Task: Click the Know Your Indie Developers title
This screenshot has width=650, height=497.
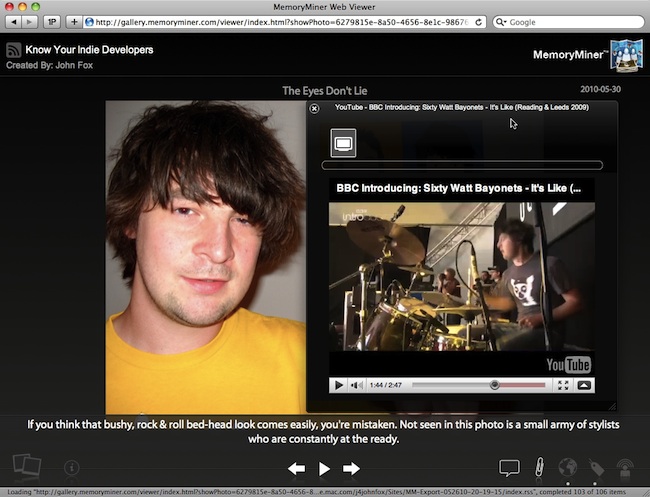Action: coord(89,50)
